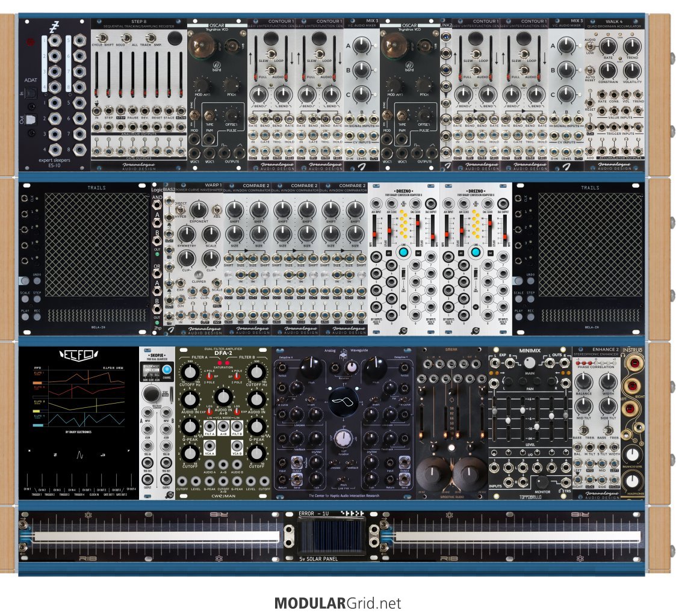Select the orange E.LFO 1 channel swatch
The image size is (676, 616).
(37, 383)
